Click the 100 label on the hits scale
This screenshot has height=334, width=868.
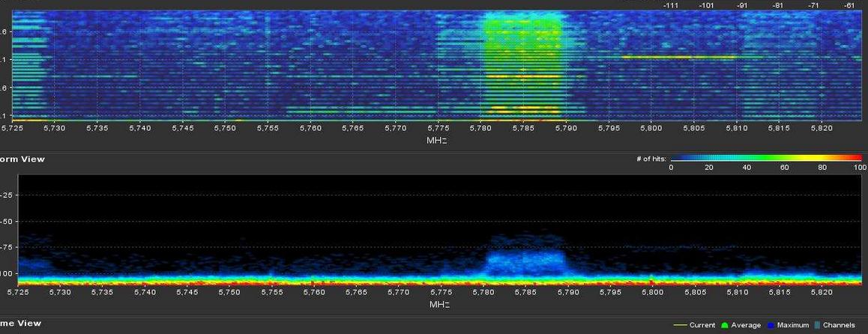click(x=857, y=168)
